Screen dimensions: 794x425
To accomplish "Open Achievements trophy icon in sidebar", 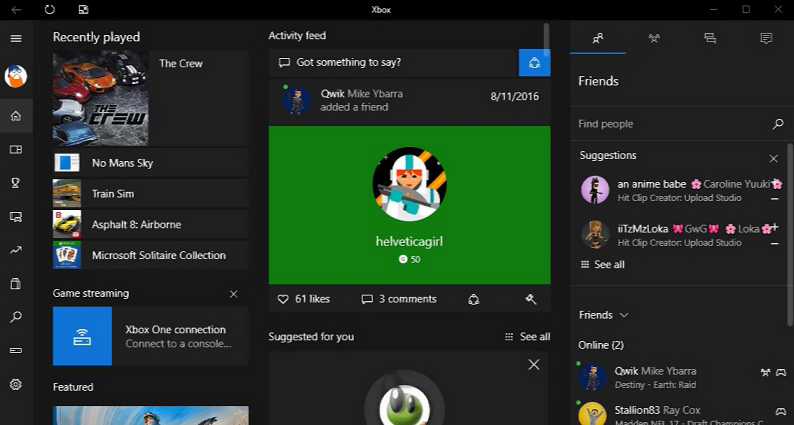I will click(x=16, y=183).
